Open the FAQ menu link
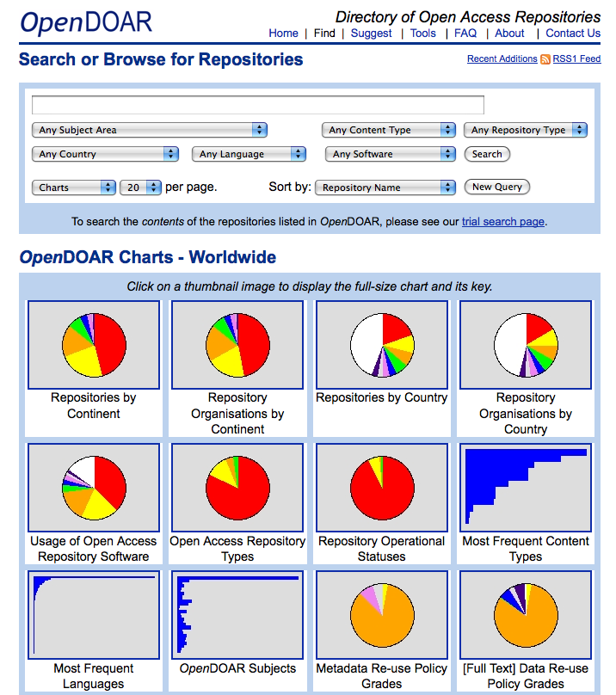The image size is (616, 695). pyautogui.click(x=465, y=34)
